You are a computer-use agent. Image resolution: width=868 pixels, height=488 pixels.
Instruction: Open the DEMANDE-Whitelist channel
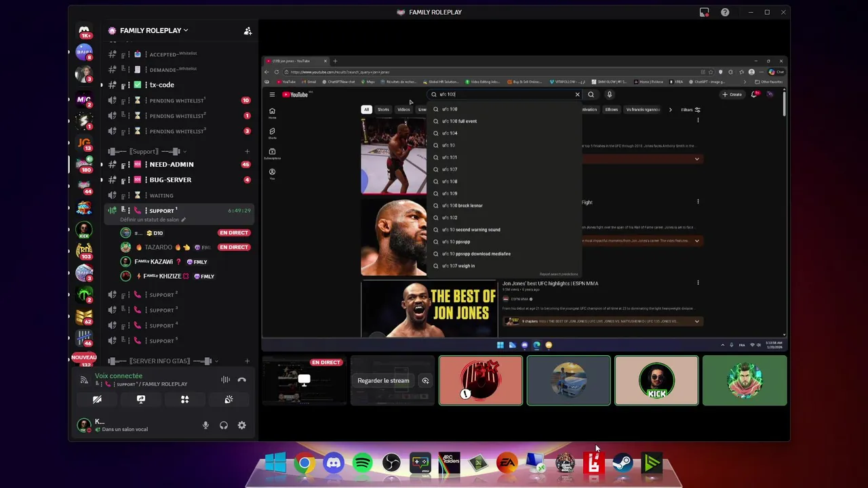coord(179,69)
